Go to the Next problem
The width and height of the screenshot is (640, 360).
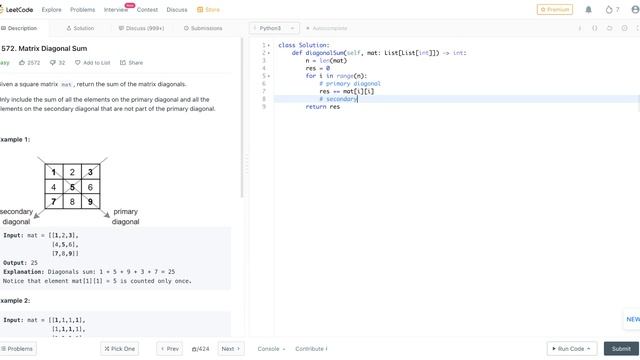pos(231,349)
